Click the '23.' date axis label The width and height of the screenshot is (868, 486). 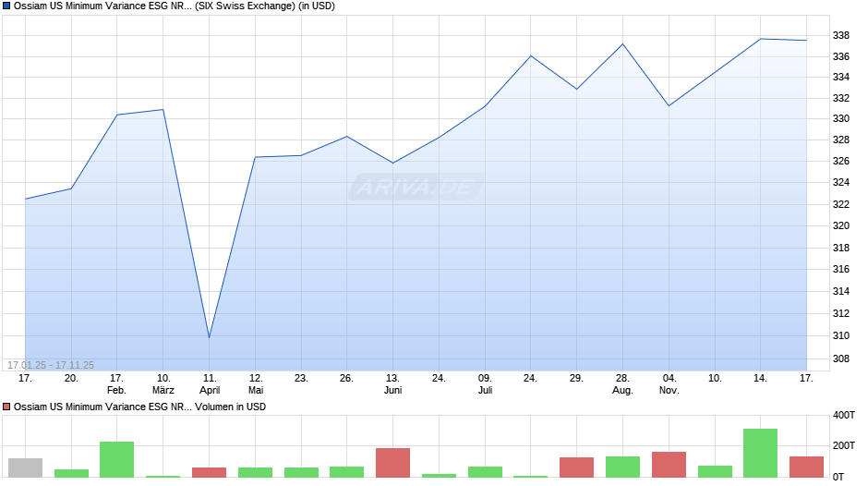pos(301,379)
